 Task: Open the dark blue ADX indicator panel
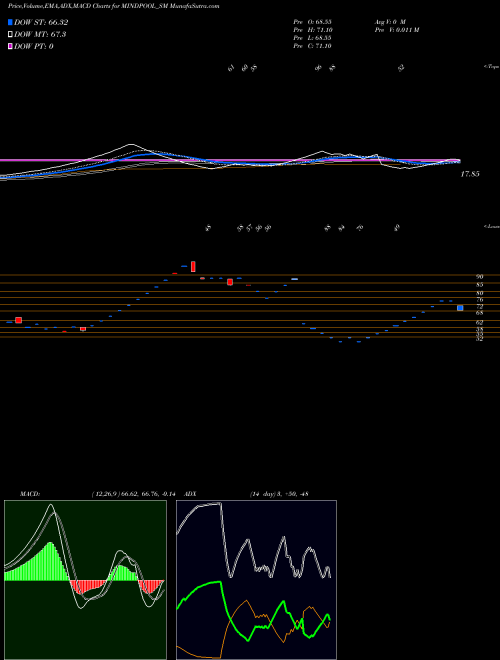(256, 580)
